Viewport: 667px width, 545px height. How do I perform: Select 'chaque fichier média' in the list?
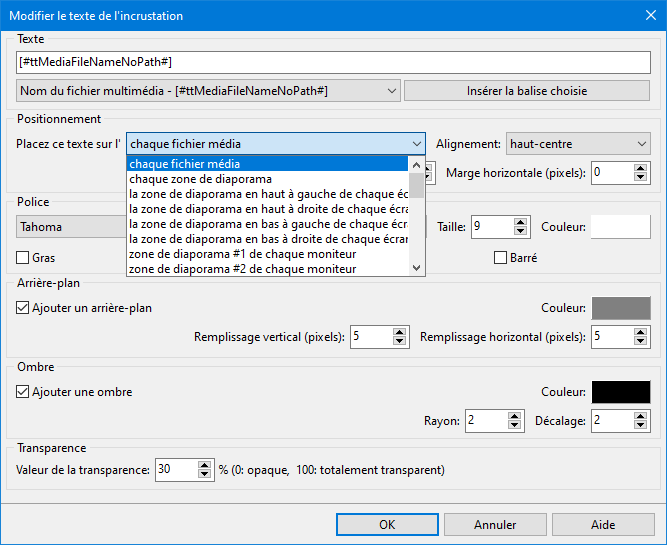pos(268,164)
